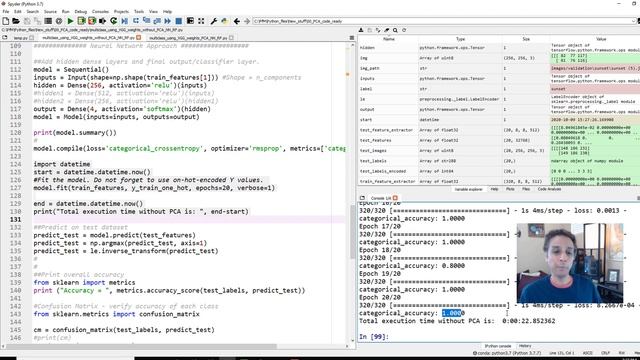Viewport: 640px width, 360px height.
Task: Start debugging the file
Action: (124, 21)
